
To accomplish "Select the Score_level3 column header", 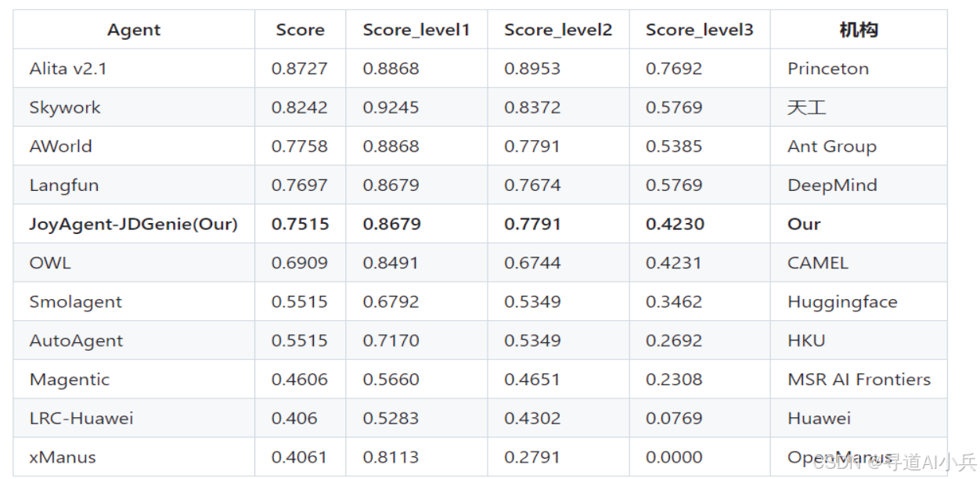I will click(700, 30).
